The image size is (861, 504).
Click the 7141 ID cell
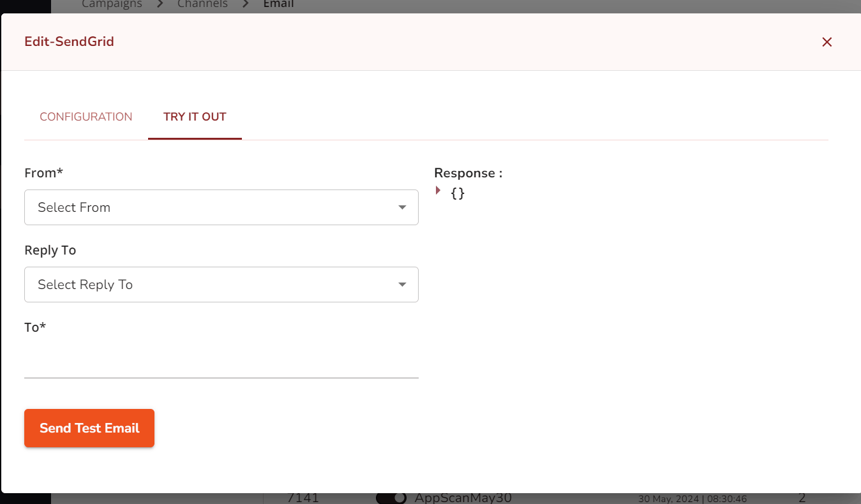tap(303, 498)
